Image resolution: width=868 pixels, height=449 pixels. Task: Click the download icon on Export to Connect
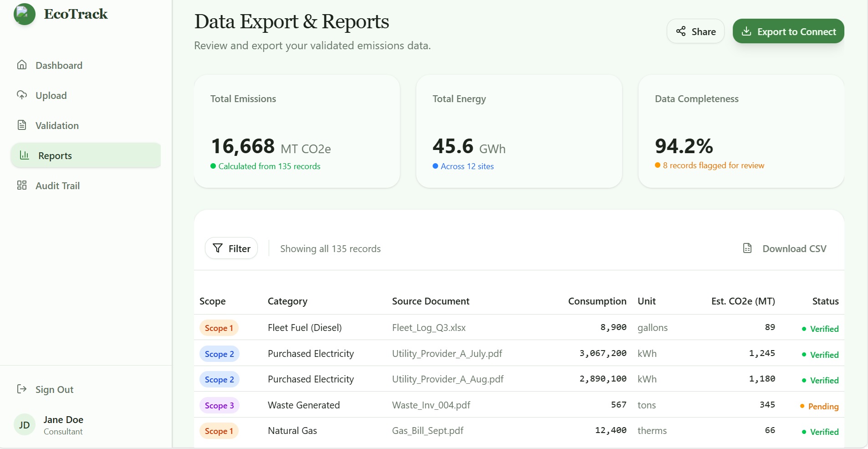click(746, 31)
